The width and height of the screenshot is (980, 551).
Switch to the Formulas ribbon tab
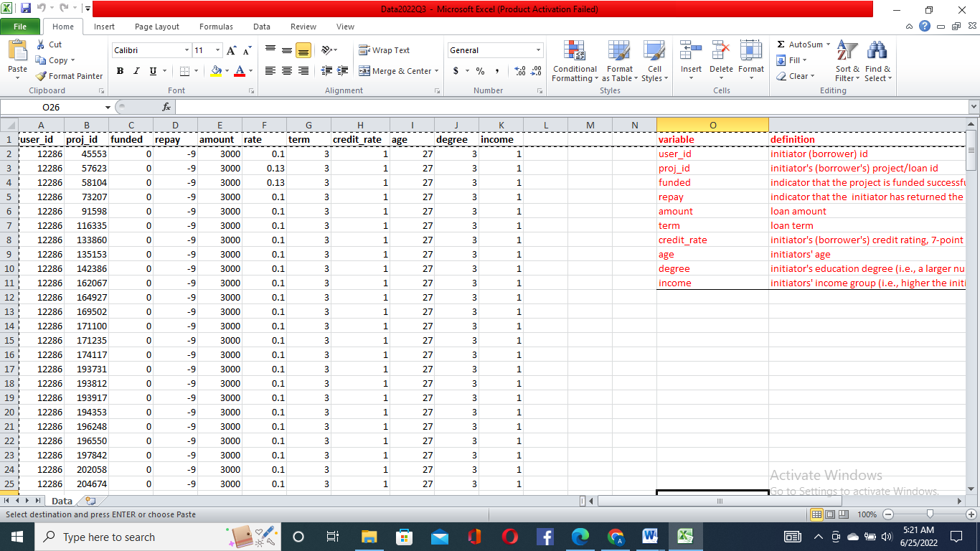(x=216, y=26)
